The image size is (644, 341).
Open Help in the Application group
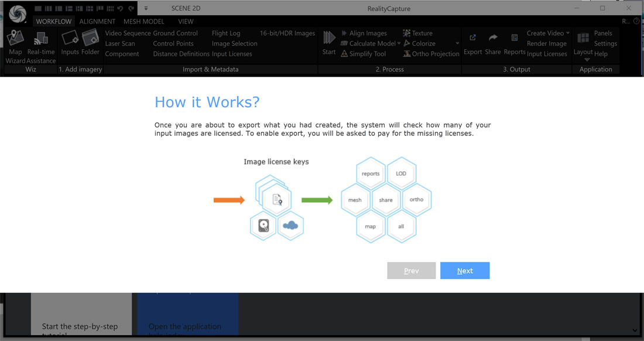(601, 54)
